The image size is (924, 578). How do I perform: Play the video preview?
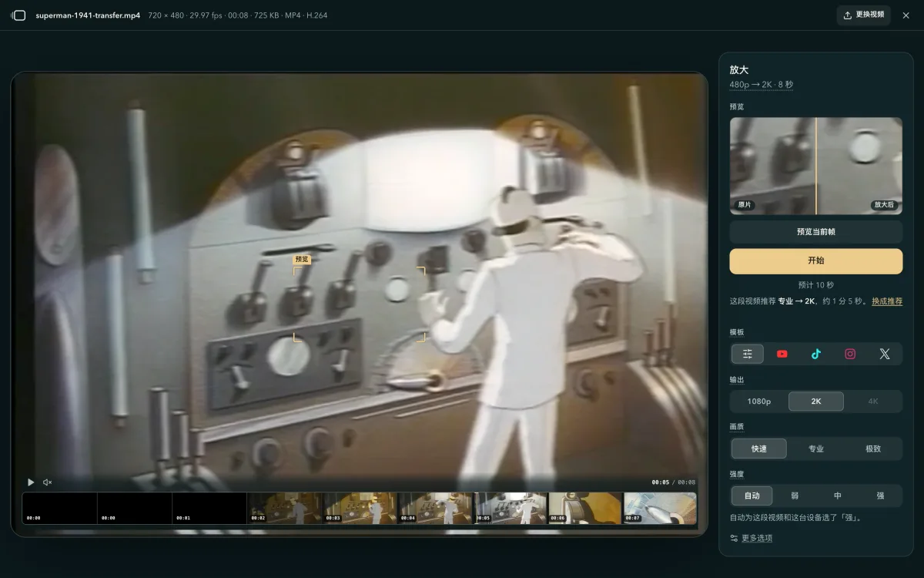tap(31, 482)
